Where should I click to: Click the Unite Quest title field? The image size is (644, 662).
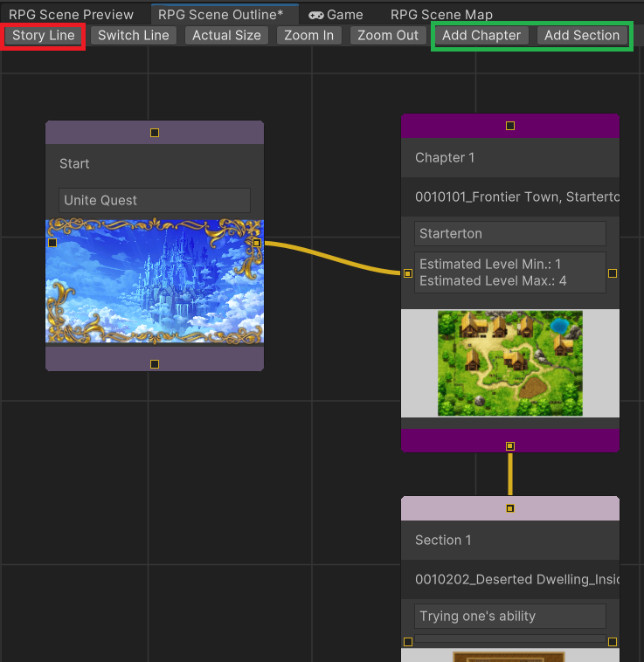(x=155, y=200)
